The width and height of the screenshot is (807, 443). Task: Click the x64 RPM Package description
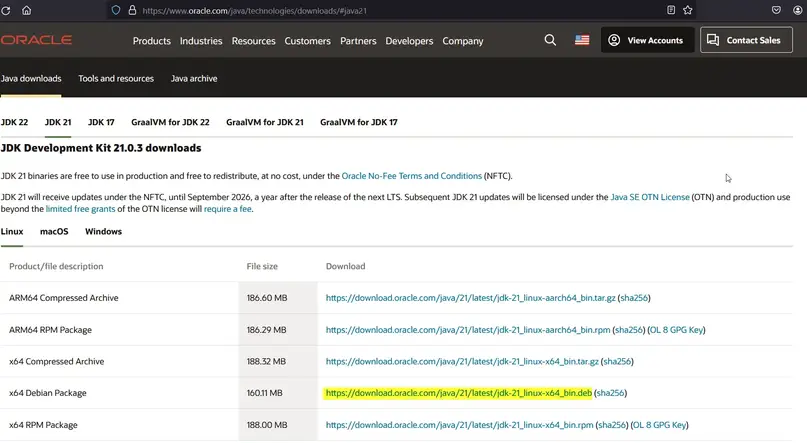pos(43,425)
